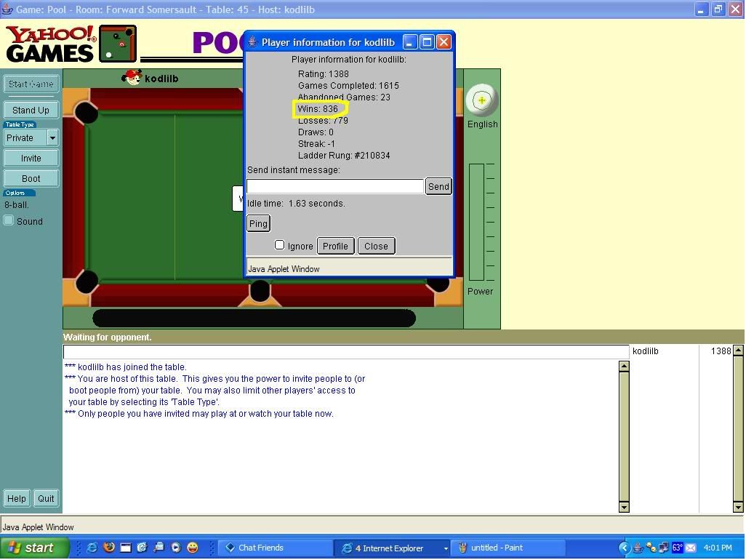The height and width of the screenshot is (560, 746).
Task: Click kodlilb's pirate avatar icon
Action: 132,78
